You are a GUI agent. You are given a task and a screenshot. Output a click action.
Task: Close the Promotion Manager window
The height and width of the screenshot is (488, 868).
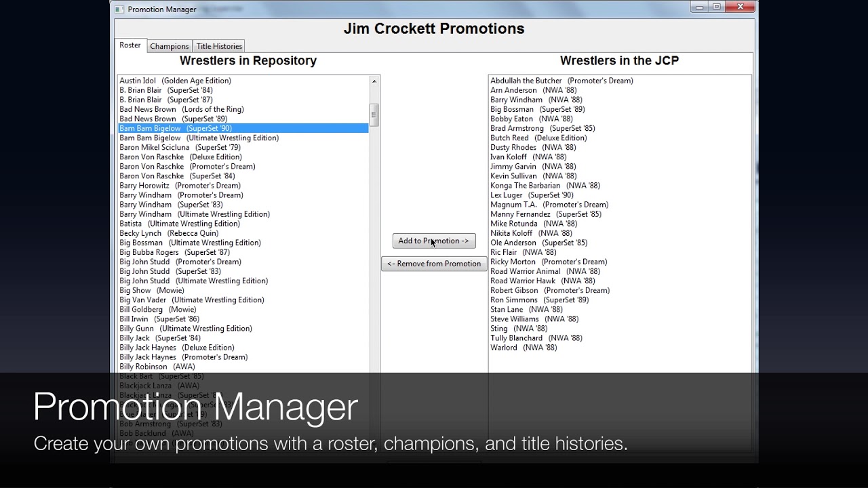(740, 7)
